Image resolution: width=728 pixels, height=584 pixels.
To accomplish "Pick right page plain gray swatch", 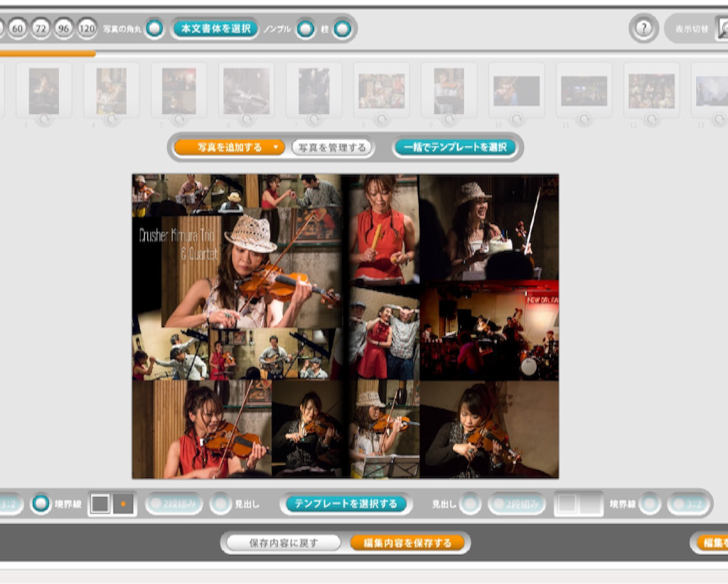I will tap(591, 504).
